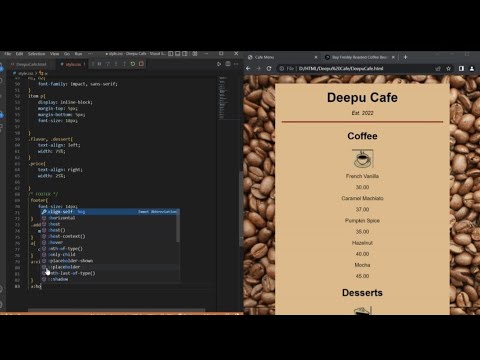Open the Go menu
Screen dimensions: 480x360
pos(67,54)
